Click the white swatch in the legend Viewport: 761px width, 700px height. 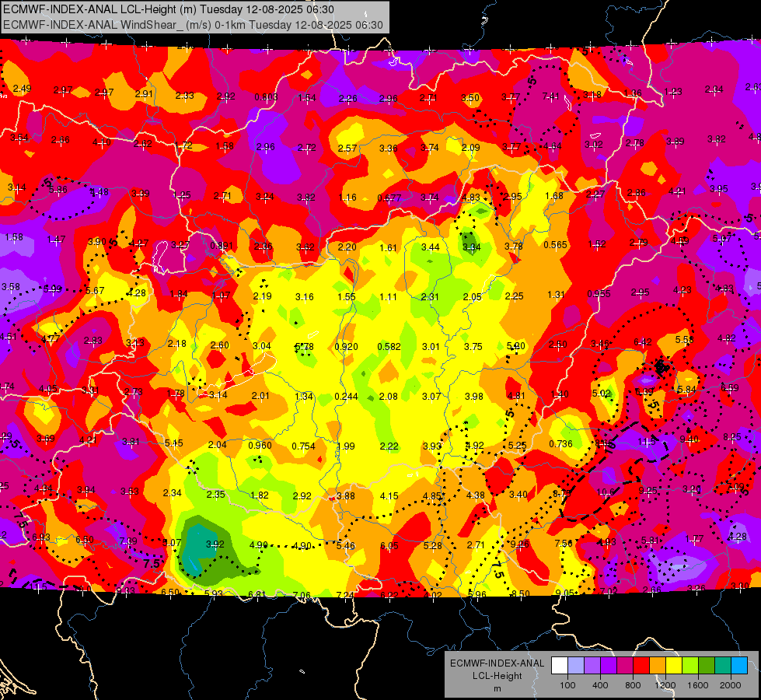[559, 666]
